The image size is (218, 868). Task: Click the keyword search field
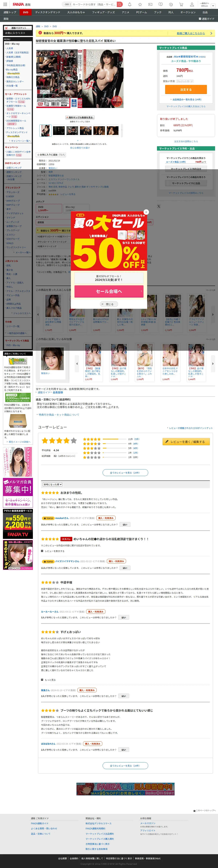tap(94, 4)
